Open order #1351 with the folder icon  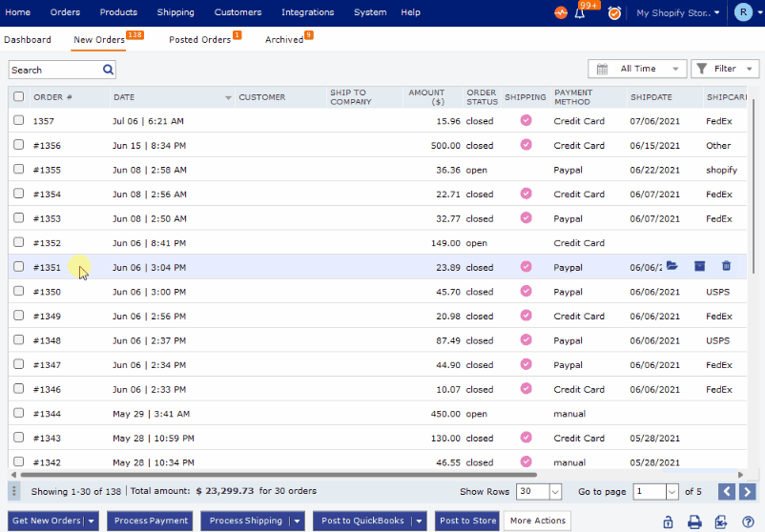coord(672,267)
